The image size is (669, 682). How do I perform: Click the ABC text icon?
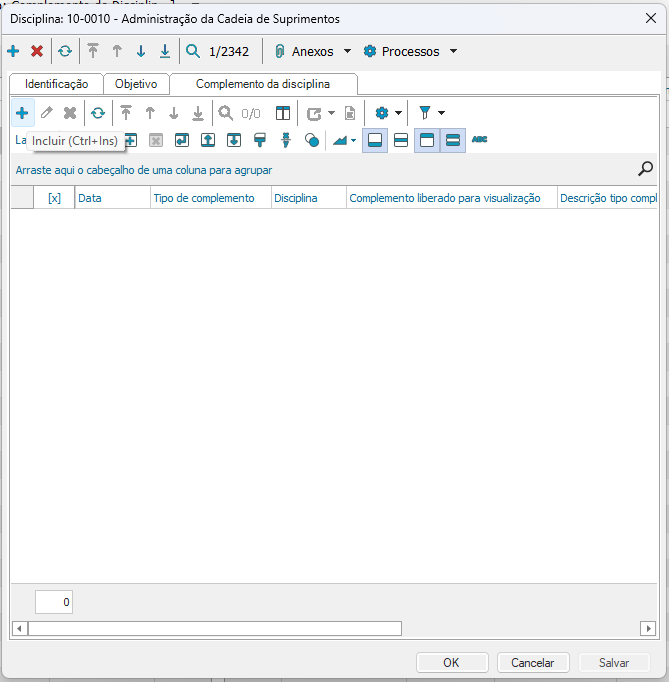pyautogui.click(x=479, y=140)
